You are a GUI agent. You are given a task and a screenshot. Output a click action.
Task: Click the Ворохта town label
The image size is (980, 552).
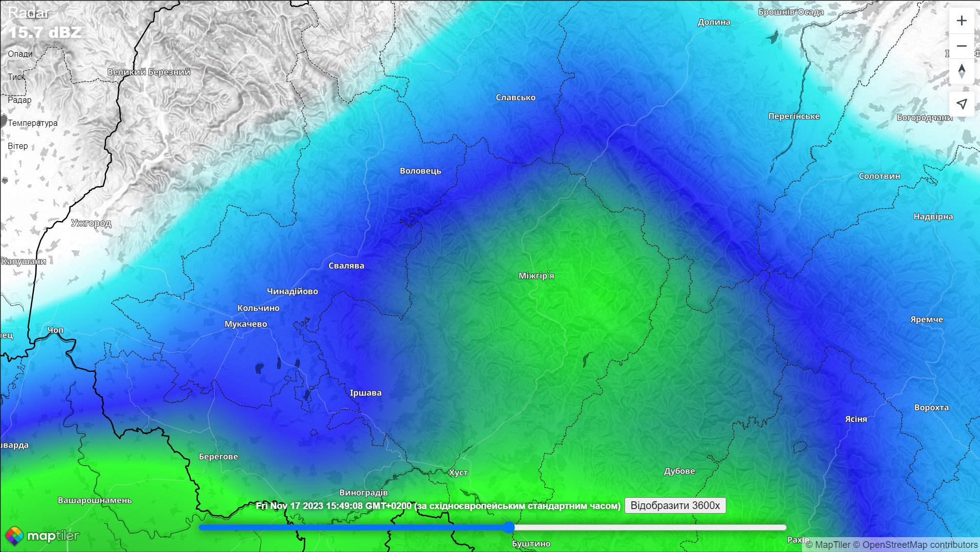tap(931, 408)
